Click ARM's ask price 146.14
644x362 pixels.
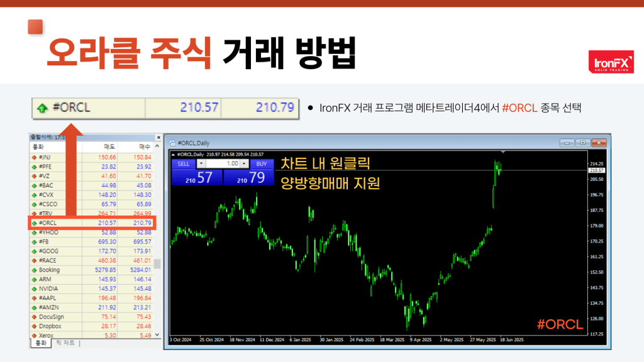click(x=142, y=280)
